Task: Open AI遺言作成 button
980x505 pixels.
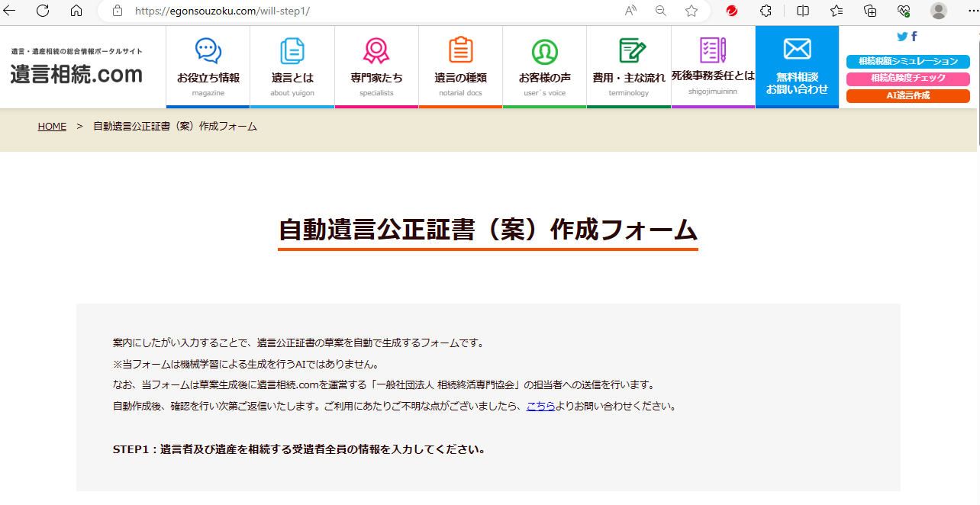Action: coord(908,96)
